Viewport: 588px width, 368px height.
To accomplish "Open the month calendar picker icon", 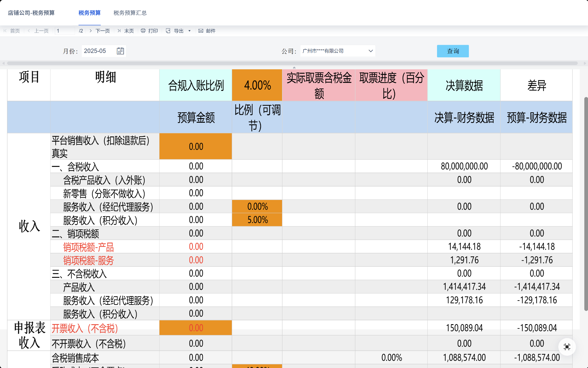I will click(x=120, y=51).
